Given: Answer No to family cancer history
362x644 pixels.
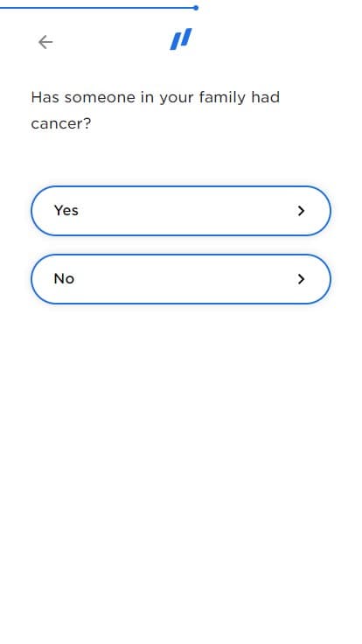Looking at the screenshot, I should pos(181,279).
